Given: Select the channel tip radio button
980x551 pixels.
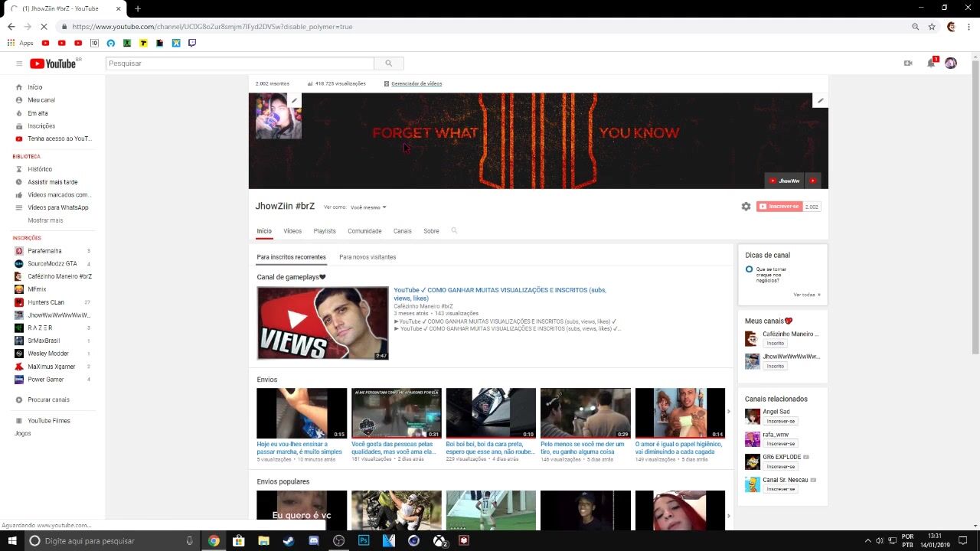Looking at the screenshot, I should click(x=749, y=269).
